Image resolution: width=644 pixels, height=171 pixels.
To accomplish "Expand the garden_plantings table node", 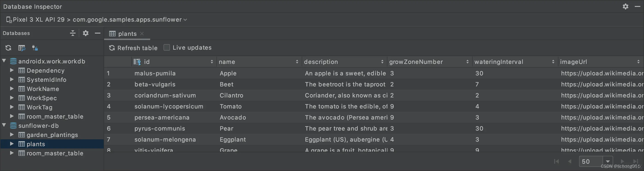I will coord(12,134).
